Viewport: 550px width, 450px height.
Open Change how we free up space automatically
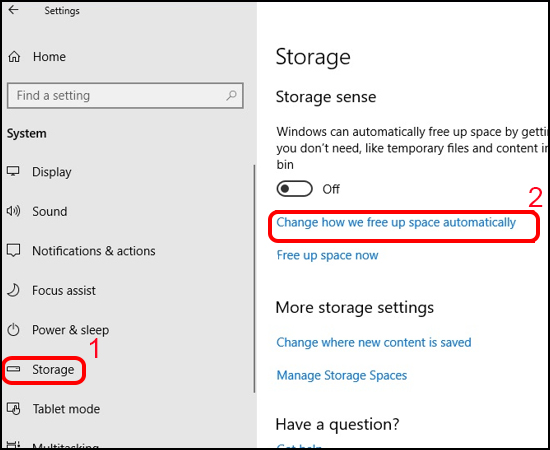pos(396,223)
